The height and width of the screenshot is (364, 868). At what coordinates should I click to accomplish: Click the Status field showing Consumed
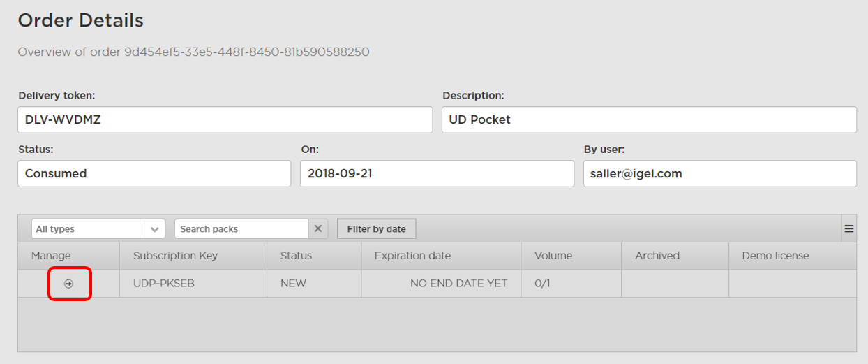click(154, 173)
